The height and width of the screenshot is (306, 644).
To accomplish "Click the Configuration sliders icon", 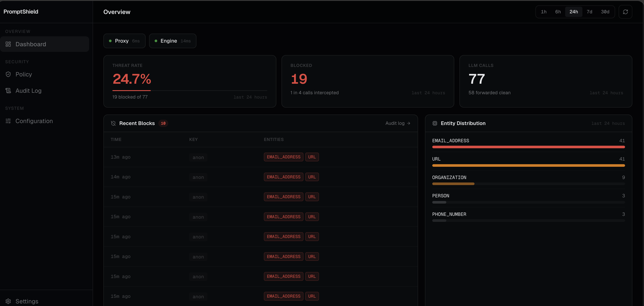I will tap(8, 121).
